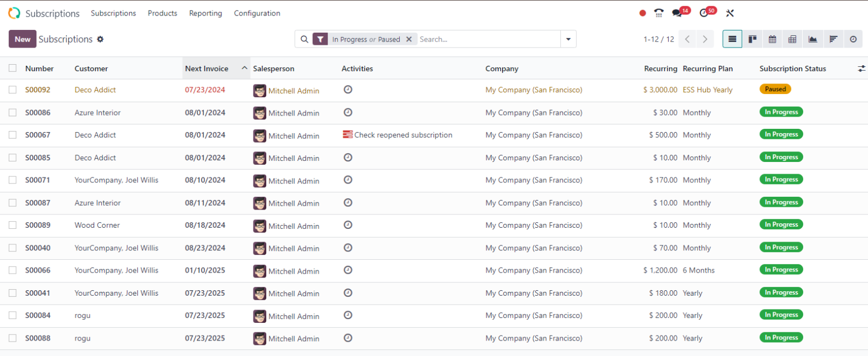
Task: Switch to Calendar view
Action: (x=772, y=39)
